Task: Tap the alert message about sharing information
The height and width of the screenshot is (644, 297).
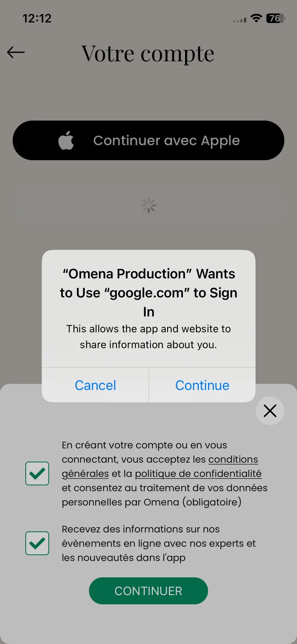Action: [149, 337]
